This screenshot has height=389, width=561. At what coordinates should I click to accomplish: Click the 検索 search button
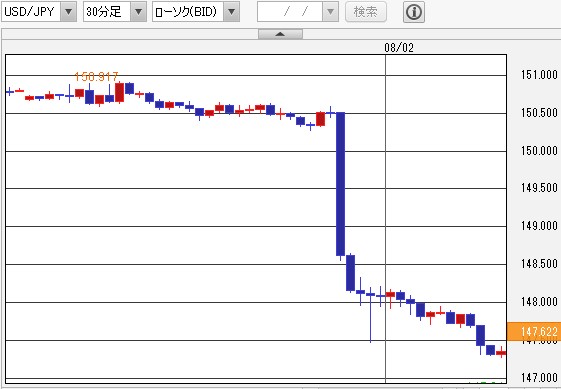pos(366,12)
